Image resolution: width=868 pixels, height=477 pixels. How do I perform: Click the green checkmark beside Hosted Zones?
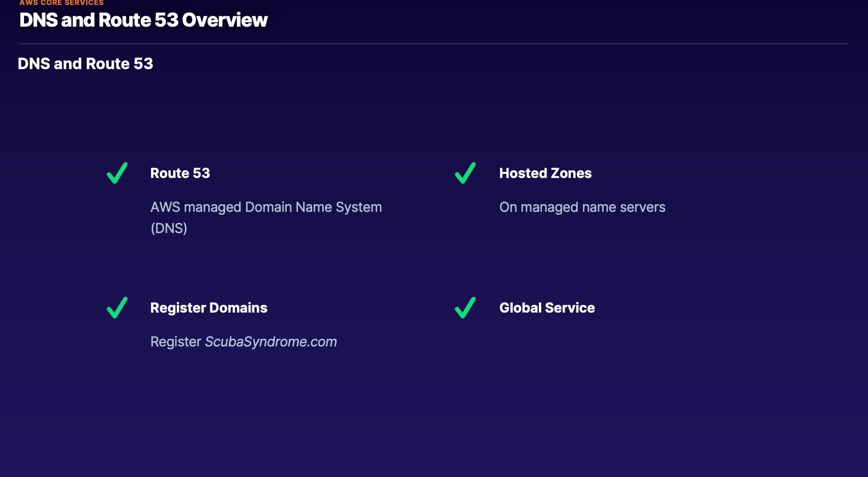click(x=465, y=173)
